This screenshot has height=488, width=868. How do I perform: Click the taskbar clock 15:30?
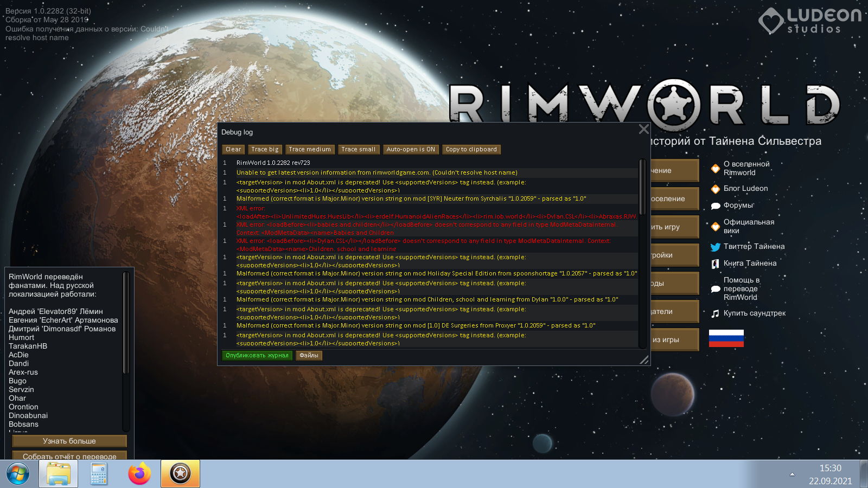pyautogui.click(x=830, y=468)
